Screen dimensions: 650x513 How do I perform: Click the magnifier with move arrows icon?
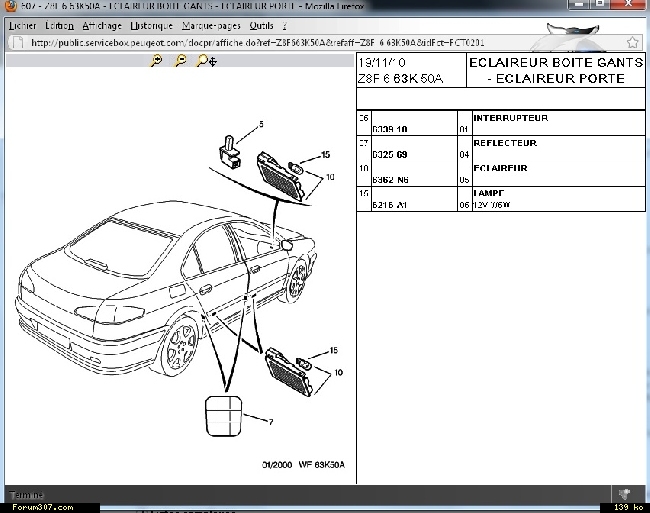tap(207, 61)
